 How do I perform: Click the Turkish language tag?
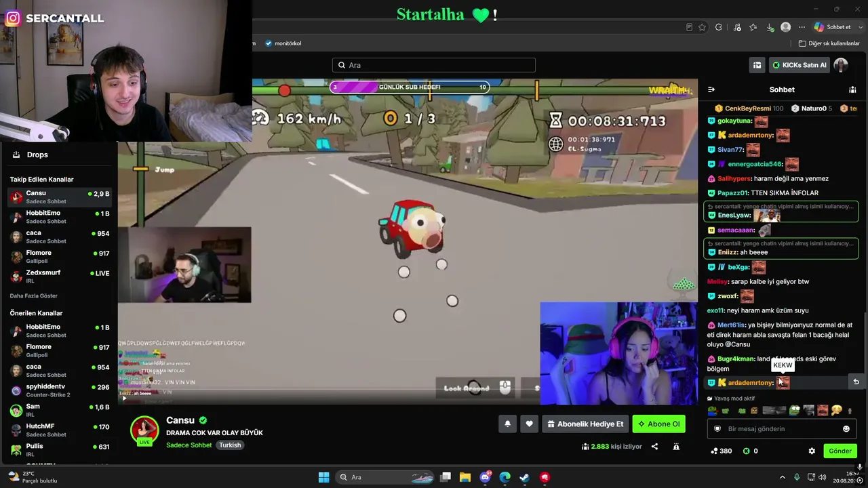(x=230, y=445)
